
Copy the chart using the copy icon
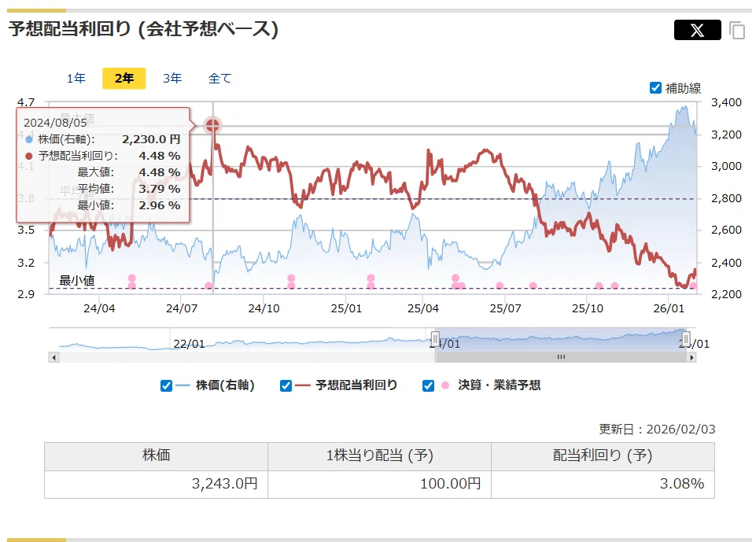(737, 31)
